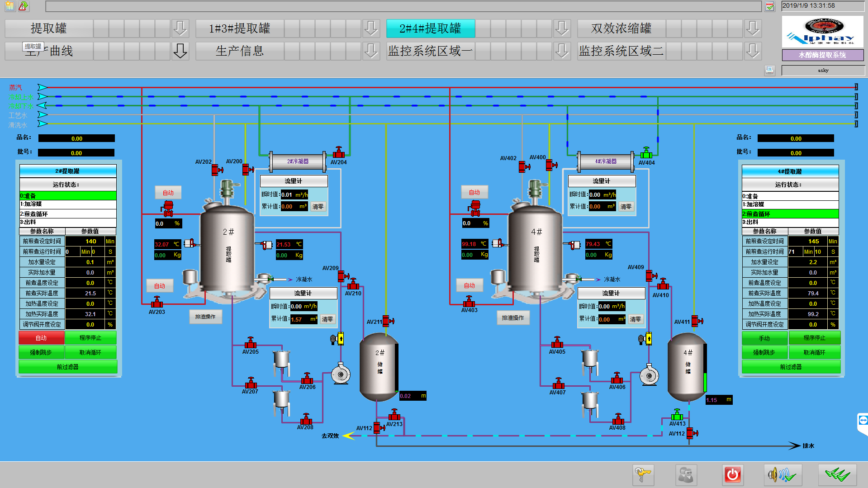Viewport: 868px width, 488px height.
Task: Toggle 自动 button above 4# tank steam control valve
Action: [474, 192]
